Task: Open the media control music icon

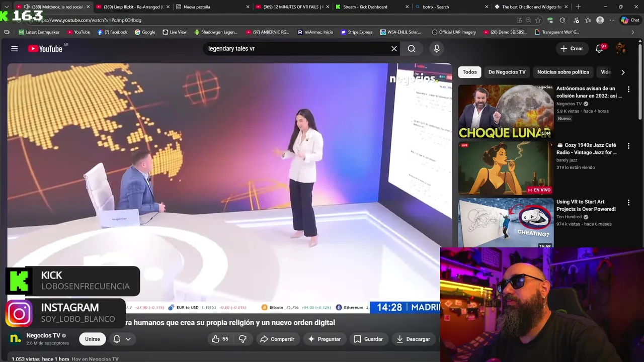Action: coord(576,20)
